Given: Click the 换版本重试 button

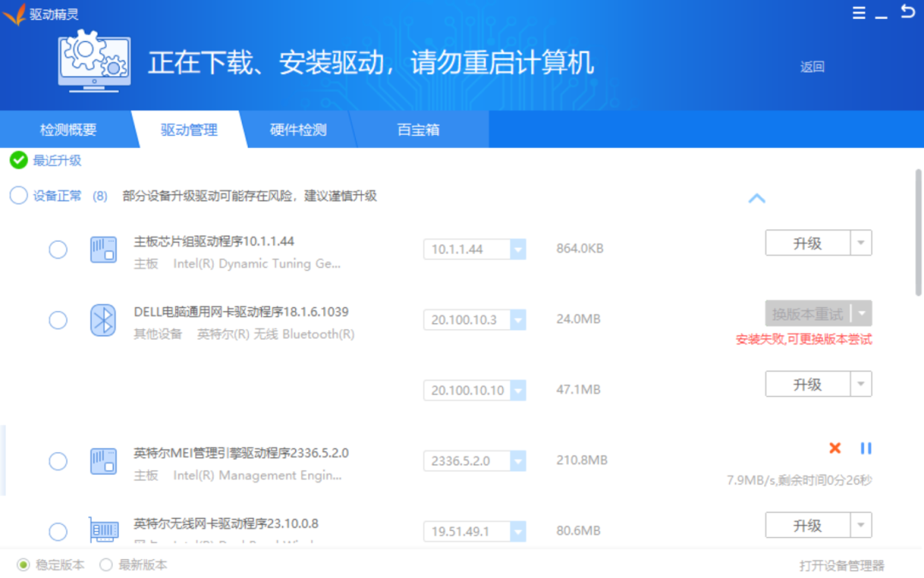Looking at the screenshot, I should click(808, 314).
